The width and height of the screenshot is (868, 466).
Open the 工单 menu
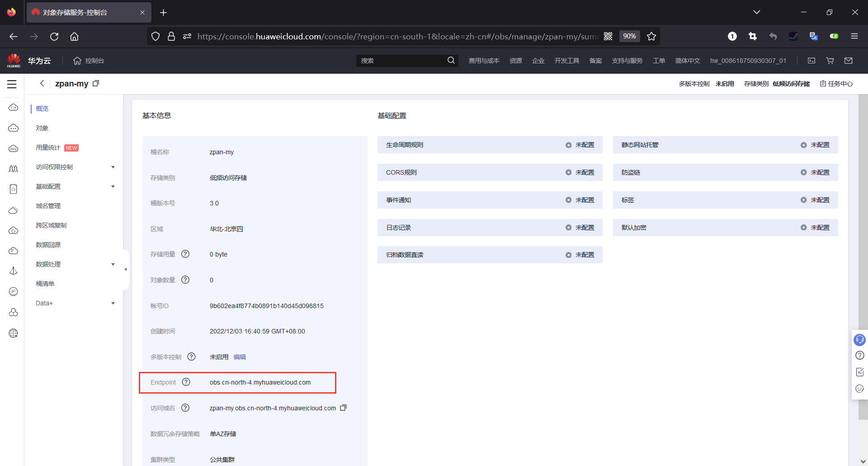659,61
